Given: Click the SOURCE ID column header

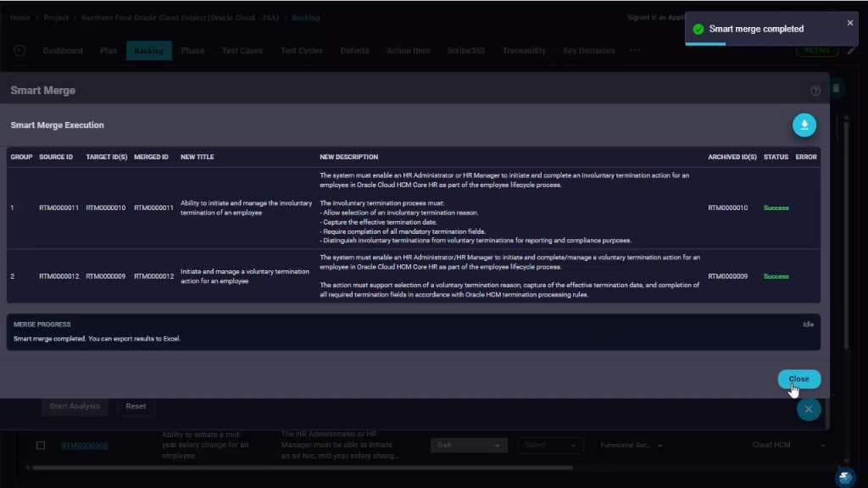Looking at the screenshot, I should tap(56, 157).
